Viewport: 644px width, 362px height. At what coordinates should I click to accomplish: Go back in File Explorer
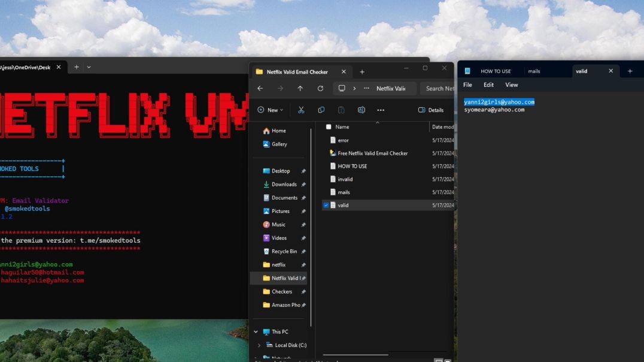coord(260,89)
